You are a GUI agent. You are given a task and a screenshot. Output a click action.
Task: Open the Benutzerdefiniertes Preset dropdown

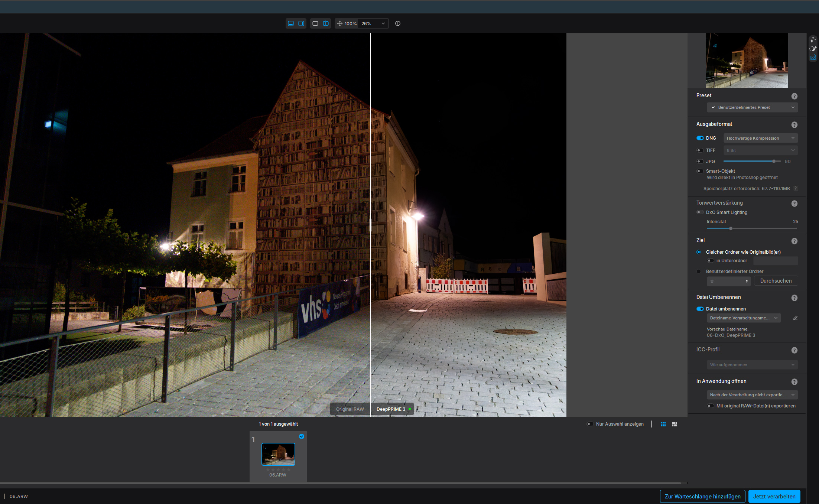coord(752,107)
